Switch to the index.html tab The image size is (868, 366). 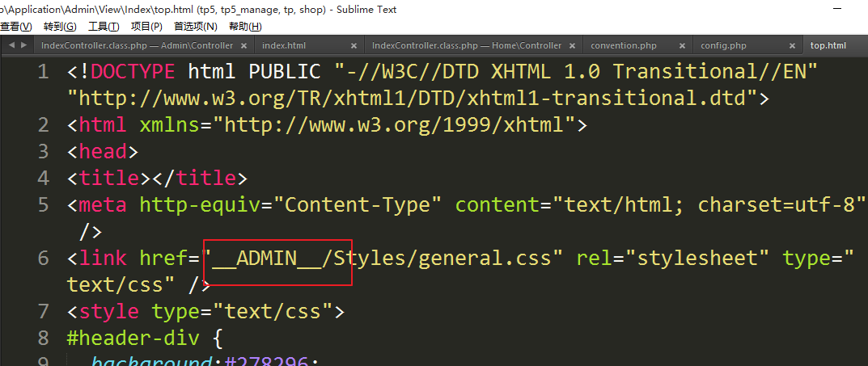coord(284,46)
